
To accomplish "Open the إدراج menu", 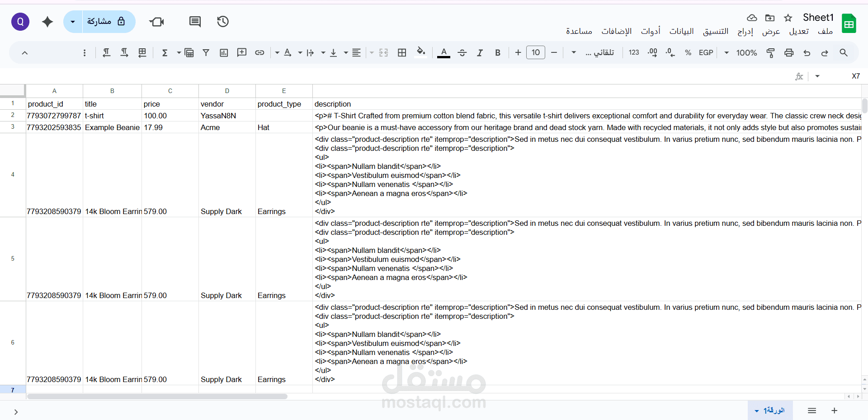I will tap(745, 31).
